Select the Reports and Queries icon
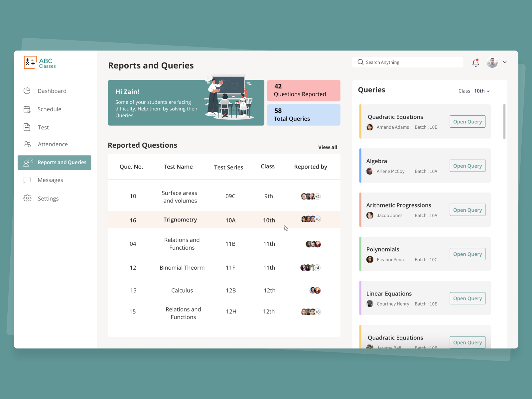The height and width of the screenshot is (399, 532). tap(27, 163)
